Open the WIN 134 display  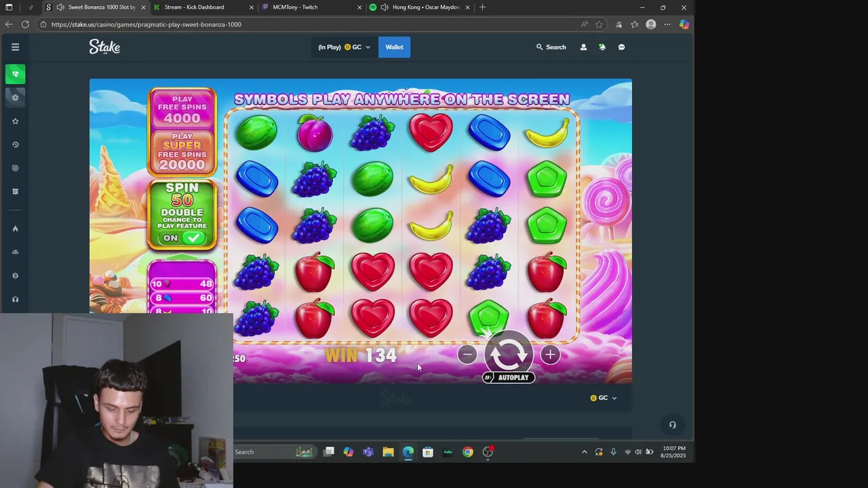[361, 355]
